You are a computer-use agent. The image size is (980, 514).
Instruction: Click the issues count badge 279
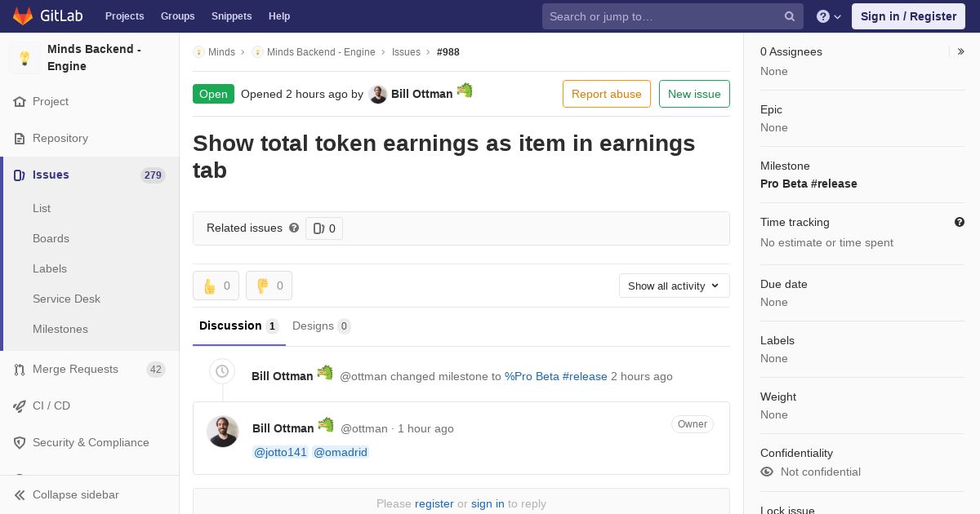coord(153,175)
